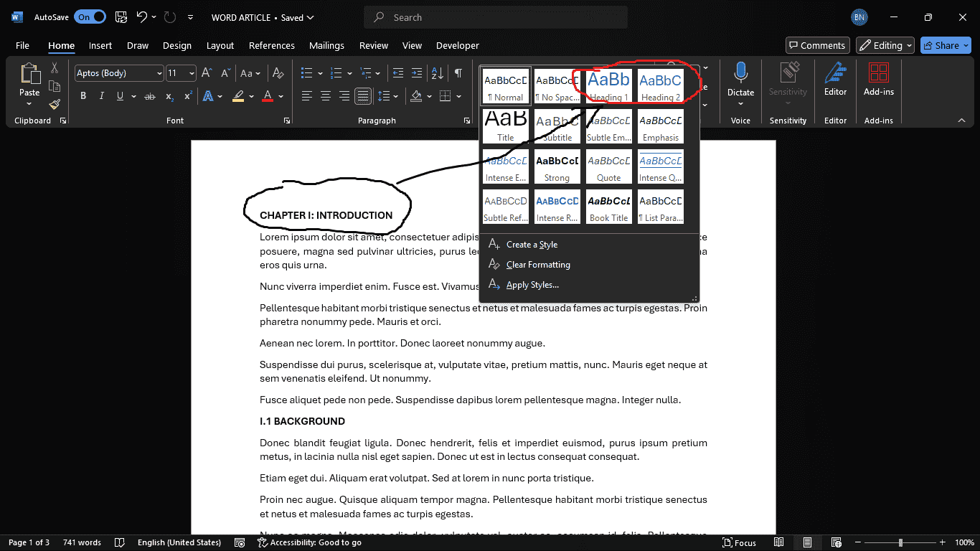980x551 pixels.
Task: Open the Add-ins grid icon
Action: tap(878, 73)
